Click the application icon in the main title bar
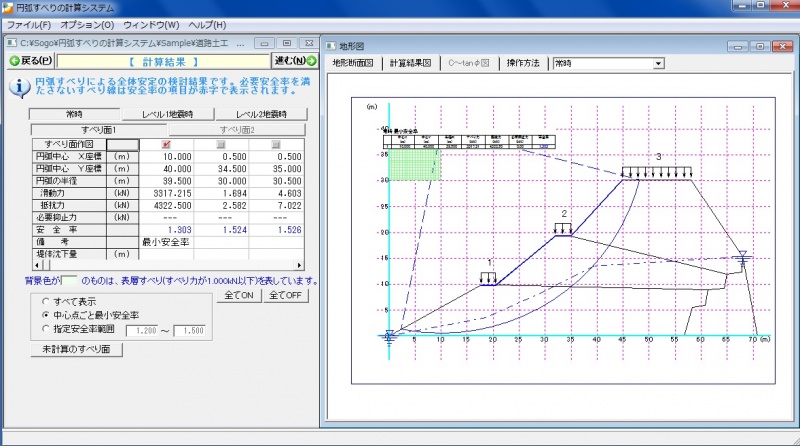The height and width of the screenshot is (446, 800). 8,8
